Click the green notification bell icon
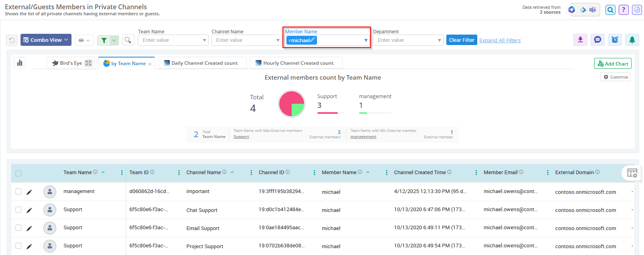The image size is (644, 255). (x=632, y=40)
